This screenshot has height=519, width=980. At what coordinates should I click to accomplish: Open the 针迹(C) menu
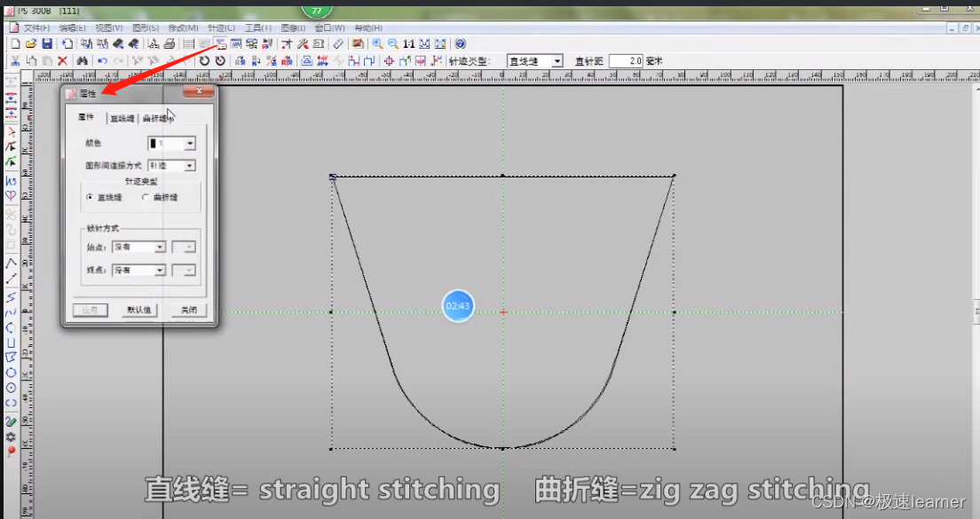coord(221,28)
